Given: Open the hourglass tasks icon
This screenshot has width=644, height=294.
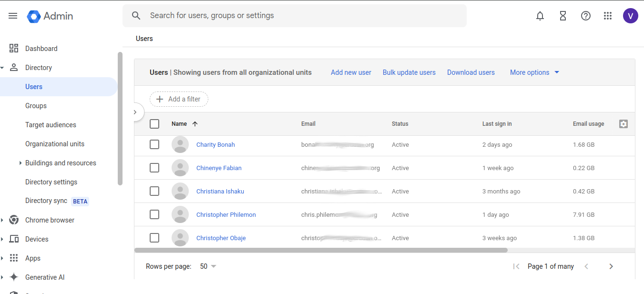Looking at the screenshot, I should (563, 16).
